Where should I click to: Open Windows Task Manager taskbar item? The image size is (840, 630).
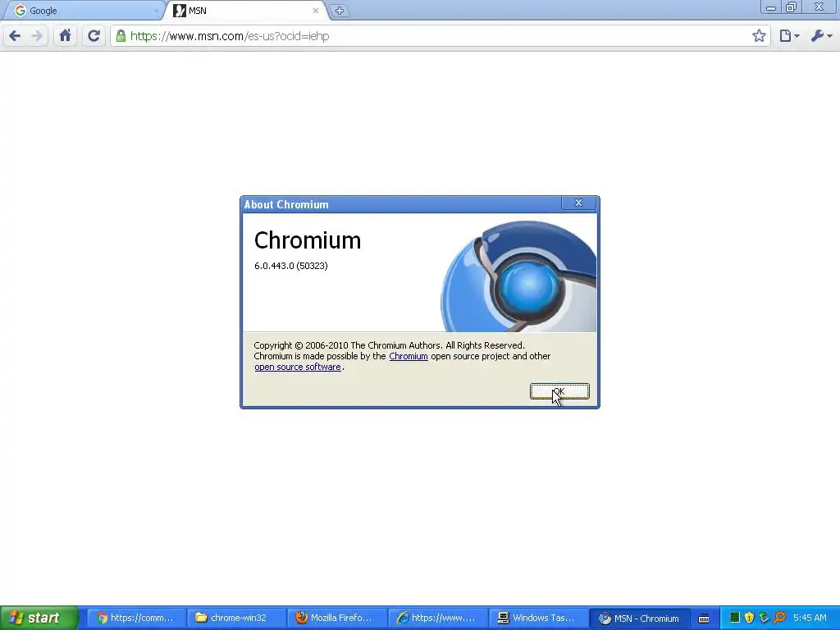pyautogui.click(x=538, y=618)
